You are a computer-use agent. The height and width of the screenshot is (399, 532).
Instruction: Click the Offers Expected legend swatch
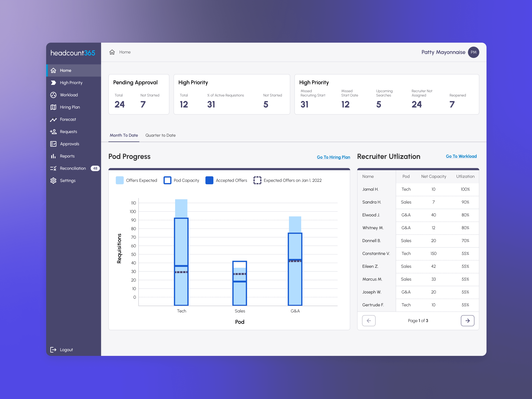coord(120,180)
